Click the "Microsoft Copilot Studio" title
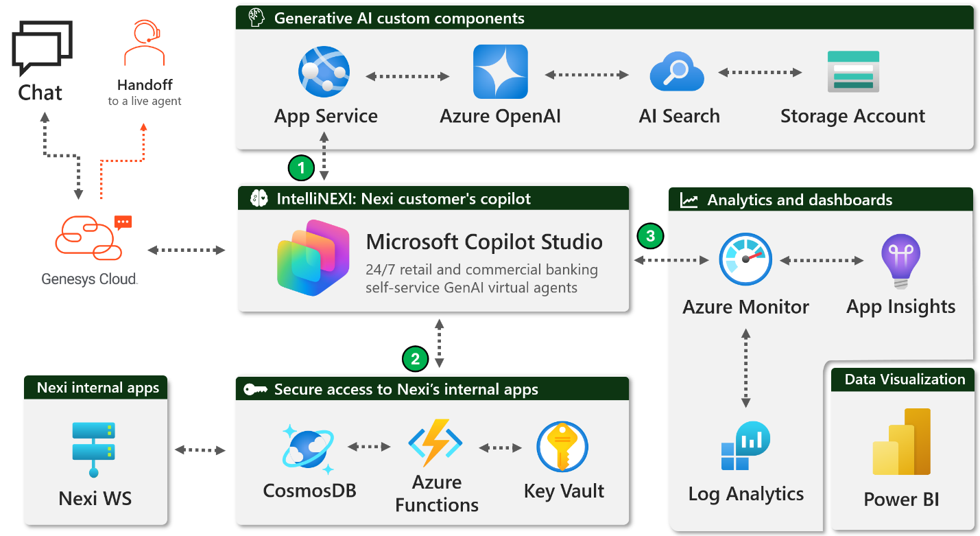 pos(484,242)
